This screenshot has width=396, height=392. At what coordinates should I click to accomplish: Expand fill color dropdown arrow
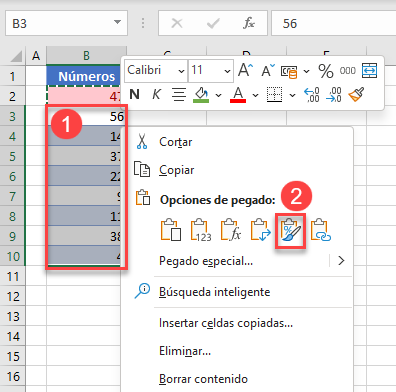pos(219,95)
